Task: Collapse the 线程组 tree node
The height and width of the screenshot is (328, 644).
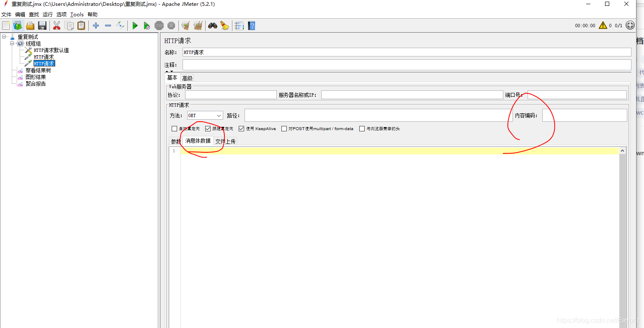Action: pos(12,44)
